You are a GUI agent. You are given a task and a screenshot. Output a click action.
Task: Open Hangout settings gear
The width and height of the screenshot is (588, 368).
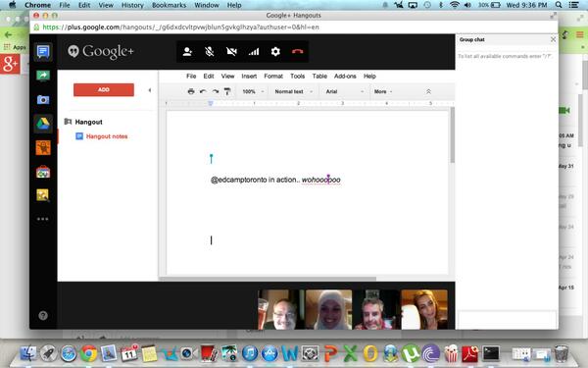pyautogui.click(x=275, y=51)
